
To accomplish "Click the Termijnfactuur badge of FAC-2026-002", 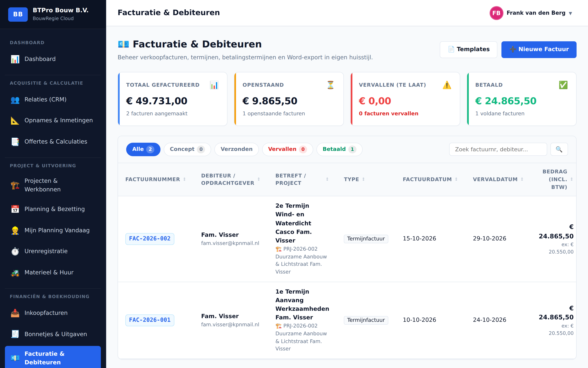I will tap(366, 239).
